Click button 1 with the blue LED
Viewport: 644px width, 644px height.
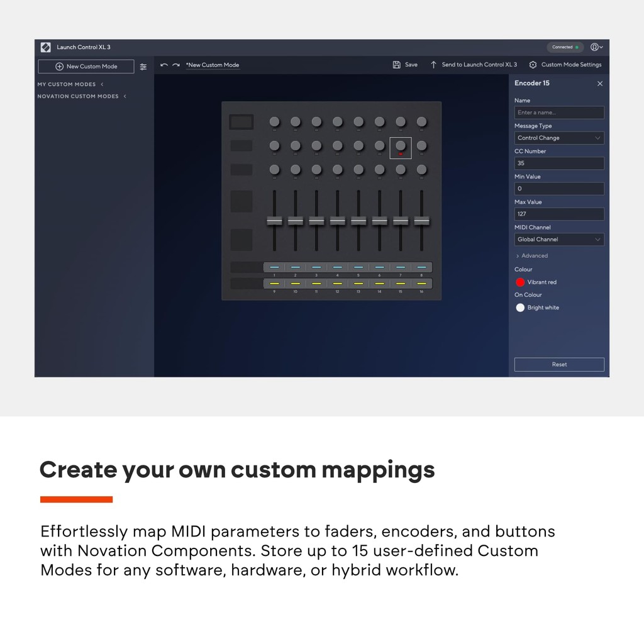click(x=274, y=267)
